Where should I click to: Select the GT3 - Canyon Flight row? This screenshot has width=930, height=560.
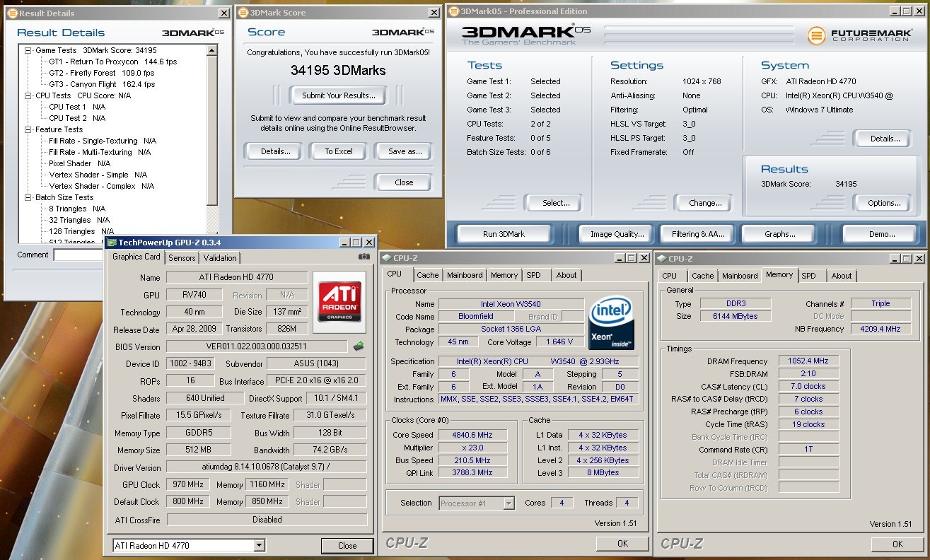click(102, 84)
